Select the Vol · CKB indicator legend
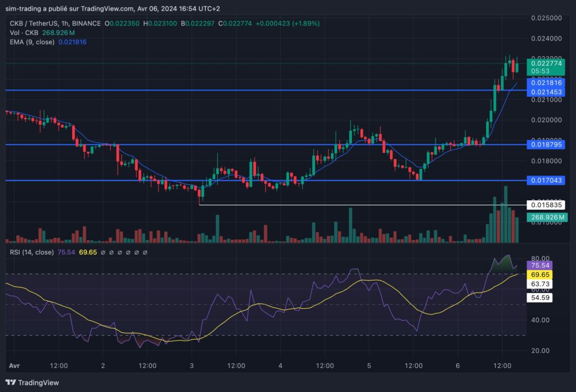 tap(24, 33)
